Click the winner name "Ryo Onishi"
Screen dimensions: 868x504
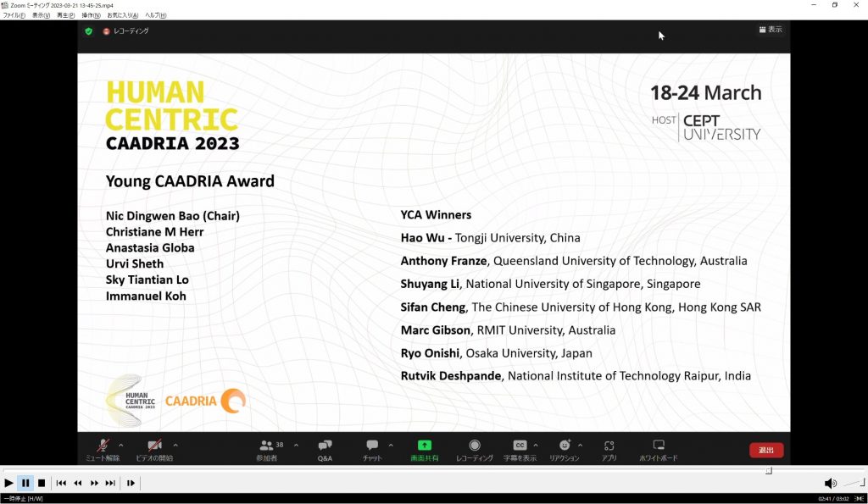tap(430, 353)
